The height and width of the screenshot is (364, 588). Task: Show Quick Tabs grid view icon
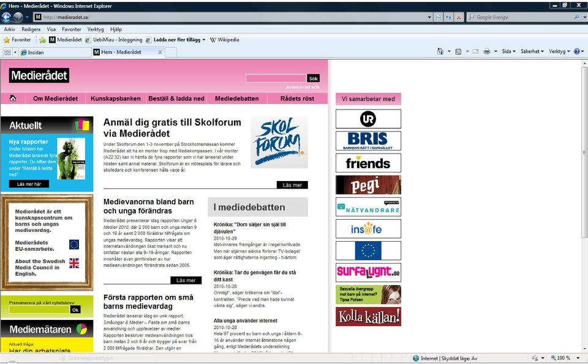pos(7,53)
